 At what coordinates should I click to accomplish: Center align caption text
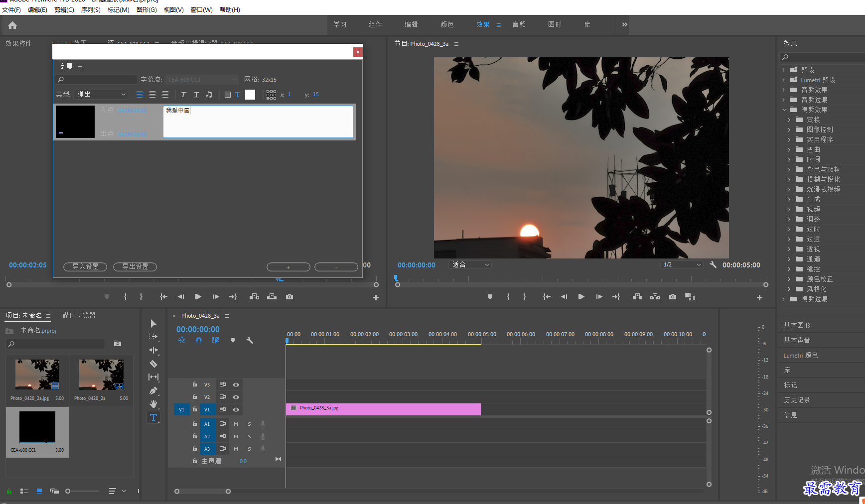point(152,95)
